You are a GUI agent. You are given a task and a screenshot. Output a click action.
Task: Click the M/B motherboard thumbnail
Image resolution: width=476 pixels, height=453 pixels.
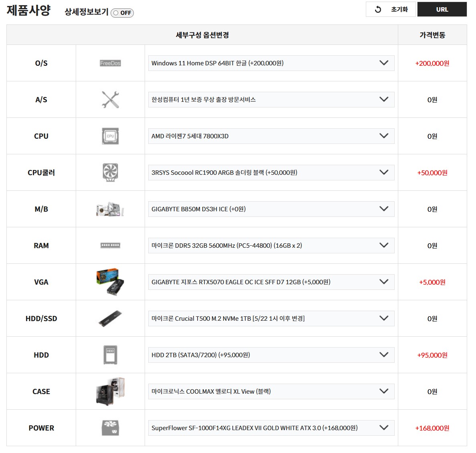[110, 209]
